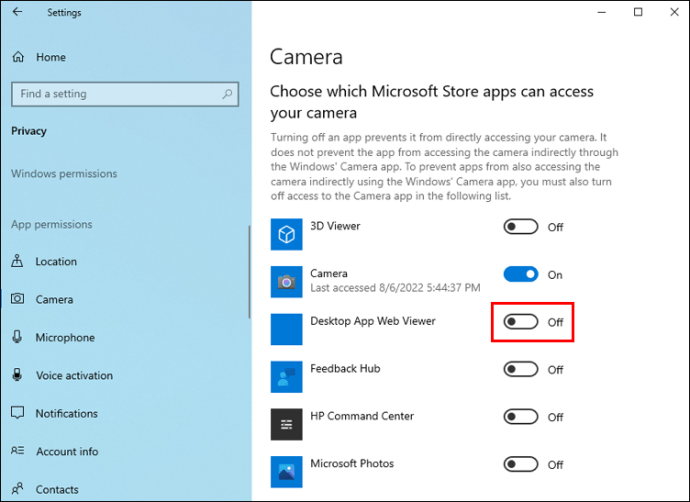Click the Microsoft Photos app icon

coord(286,472)
